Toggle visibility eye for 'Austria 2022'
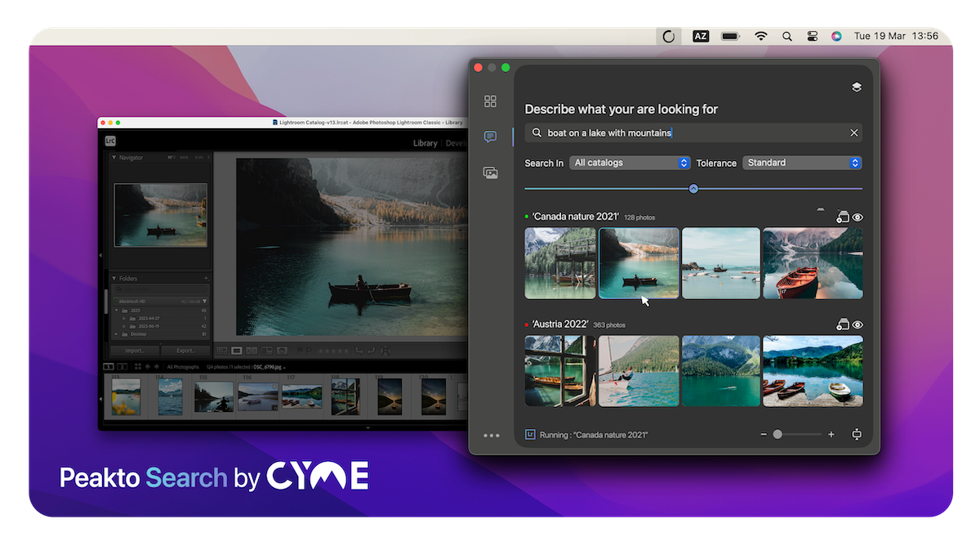This screenshot has height=555, width=980. (x=857, y=324)
